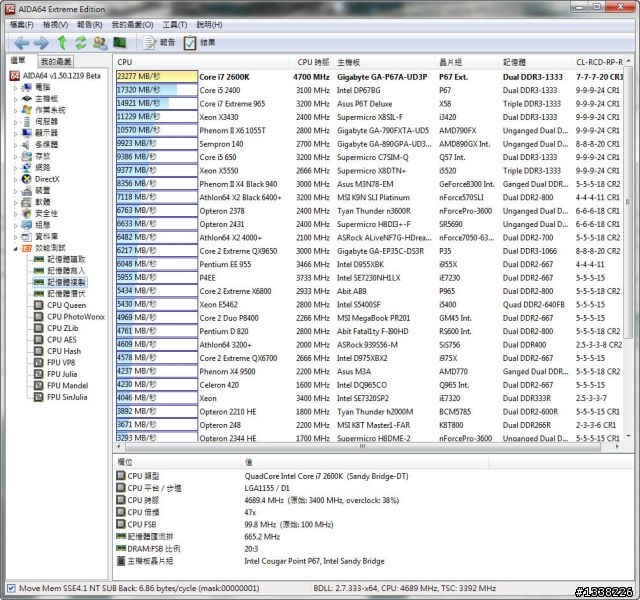
Task: Select the Opteron 248 row
Action: pos(369,425)
